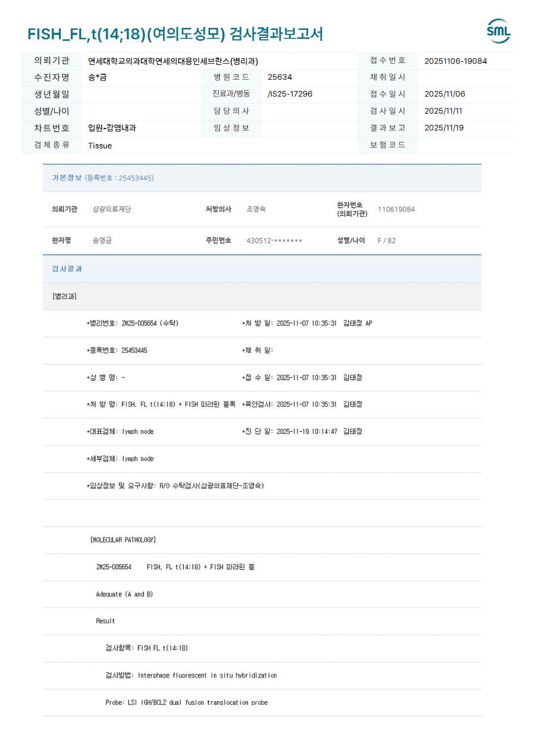Select 'Probe: LSI IGH/BCL2 dual fusion translocation probe'

[x=187, y=702]
